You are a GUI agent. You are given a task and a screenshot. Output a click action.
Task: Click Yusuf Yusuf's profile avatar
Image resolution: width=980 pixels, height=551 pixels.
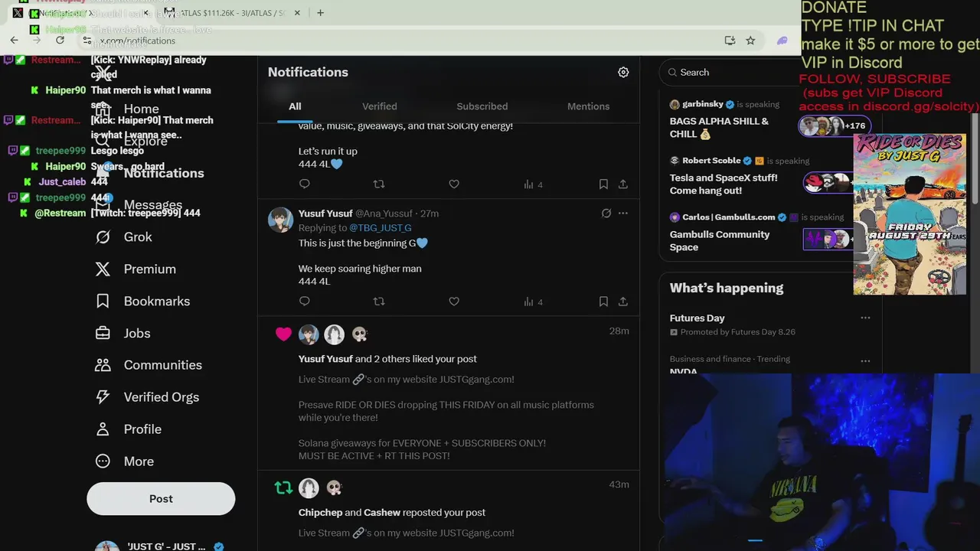(x=280, y=220)
